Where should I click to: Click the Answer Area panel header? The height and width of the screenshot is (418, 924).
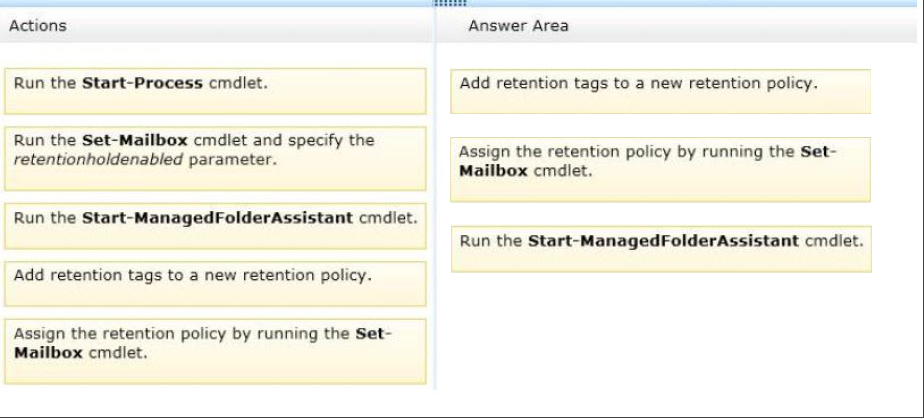[x=676, y=26]
